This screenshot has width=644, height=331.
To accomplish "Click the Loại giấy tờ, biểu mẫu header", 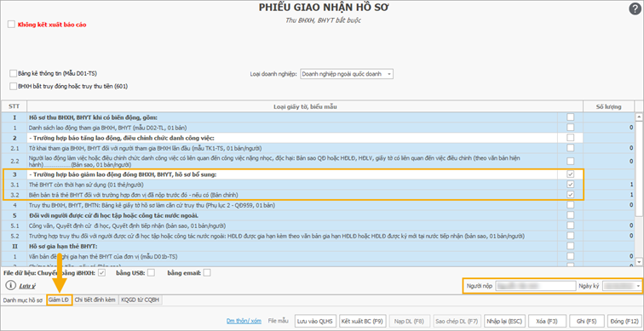I will (x=305, y=106).
